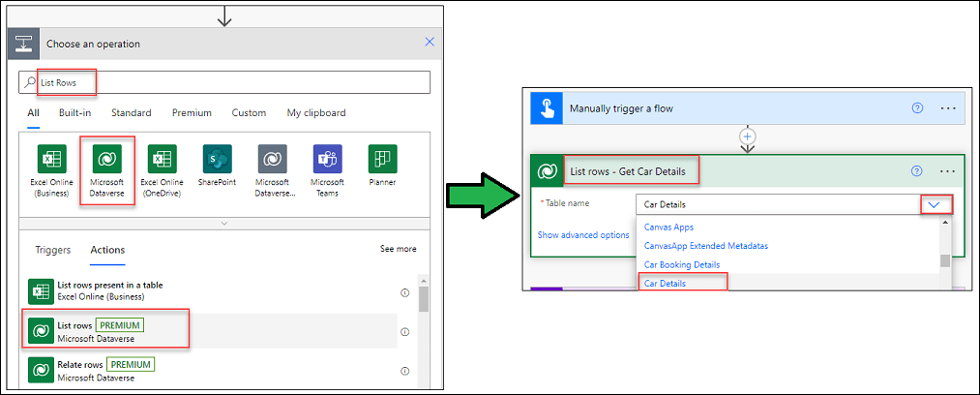This screenshot has height=395, width=980.
Task: Choose Car Details from the dropdown list
Action: (665, 283)
